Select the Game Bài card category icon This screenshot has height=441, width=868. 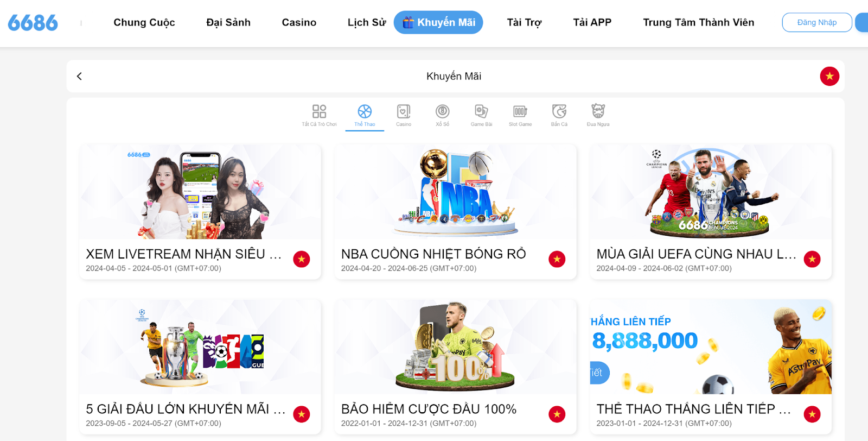[x=481, y=111]
